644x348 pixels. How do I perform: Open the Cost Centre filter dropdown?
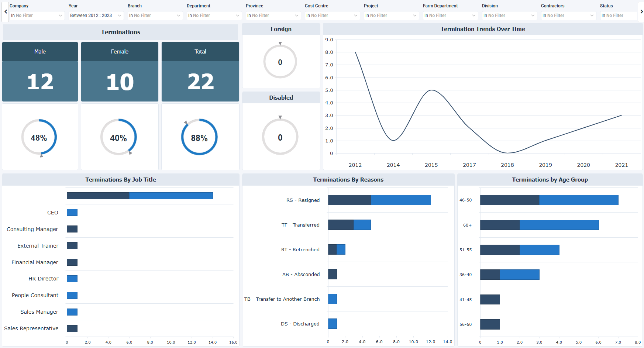[x=332, y=15]
